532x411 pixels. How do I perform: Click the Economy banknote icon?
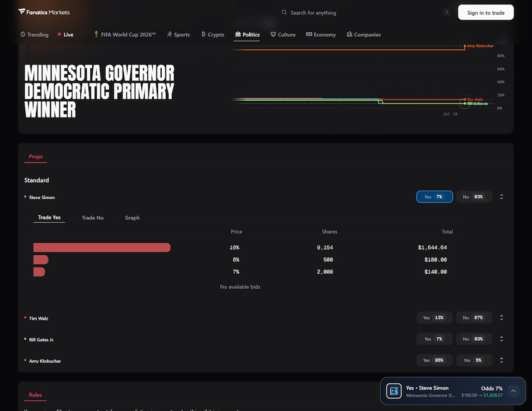(309, 34)
